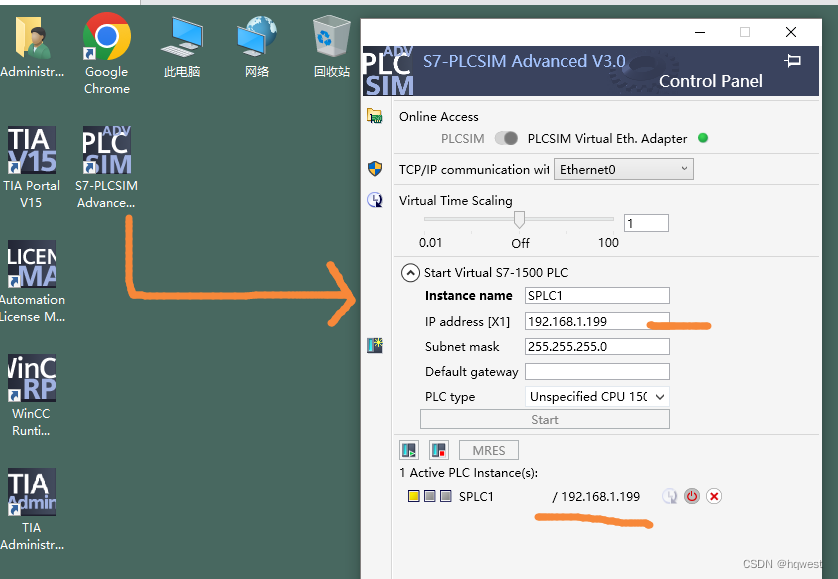This screenshot has height=579, width=838.
Task: Click the '1 Active PLC Instance(s):' label
Action: click(x=468, y=473)
